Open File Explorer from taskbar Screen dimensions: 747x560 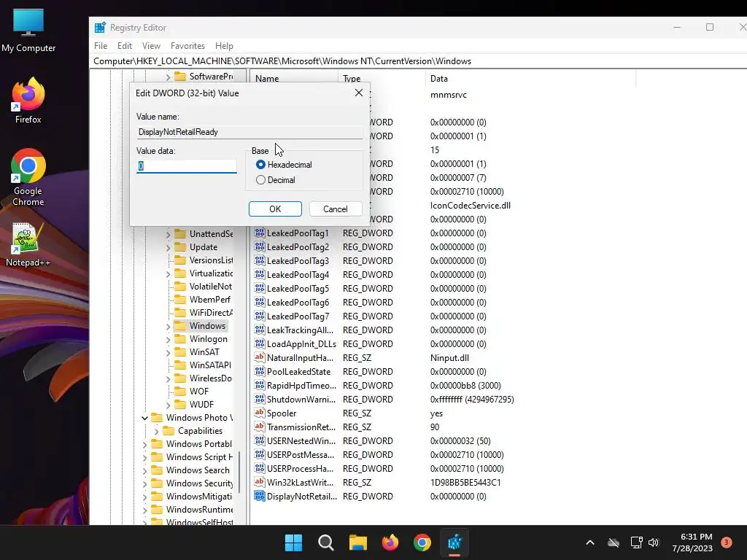click(x=357, y=542)
